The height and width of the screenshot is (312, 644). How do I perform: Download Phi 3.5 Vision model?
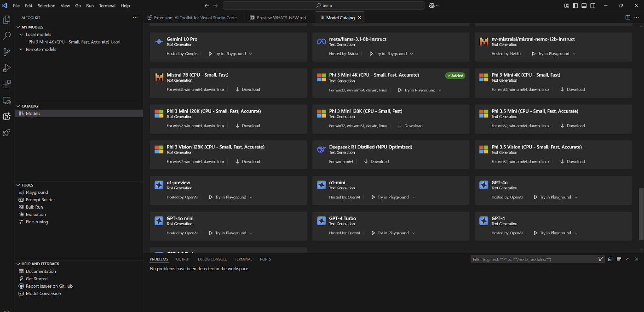coord(572,161)
